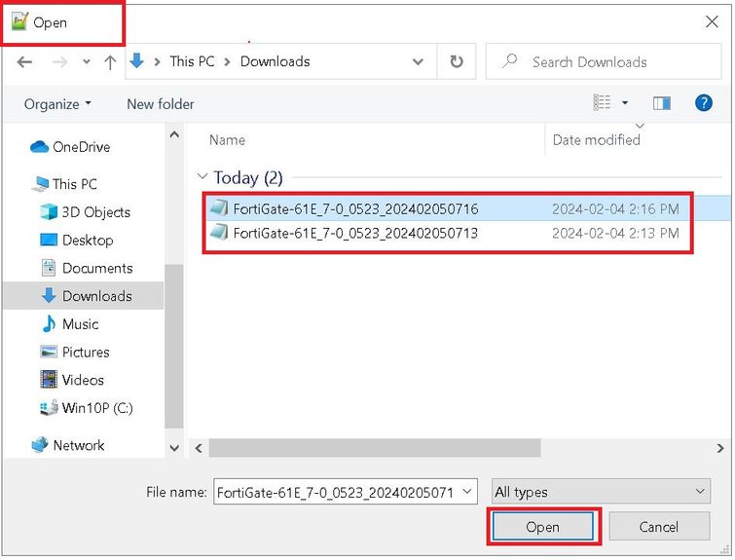This screenshot has height=560, width=735.
Task: Open the All types filter dropdown
Action: 601,492
